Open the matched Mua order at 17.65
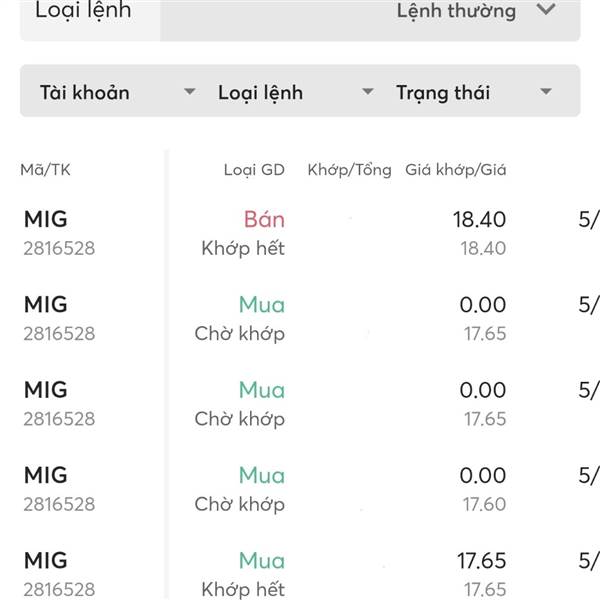600x600 pixels. (60, 573)
